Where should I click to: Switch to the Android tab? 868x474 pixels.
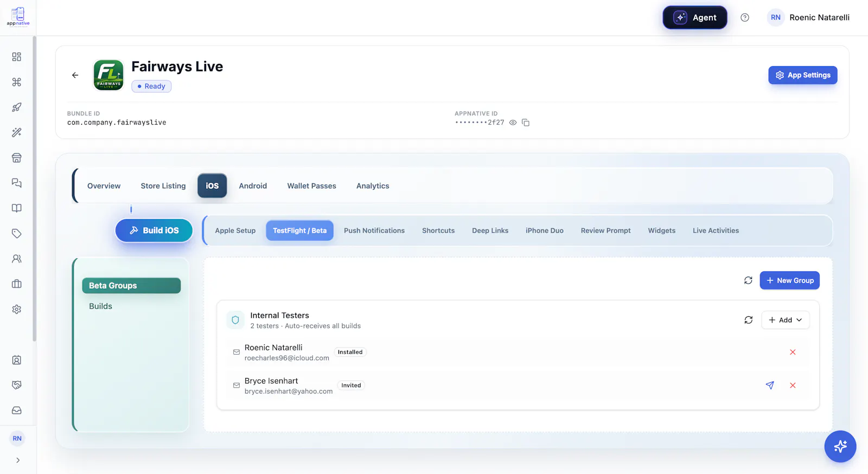[x=253, y=185]
